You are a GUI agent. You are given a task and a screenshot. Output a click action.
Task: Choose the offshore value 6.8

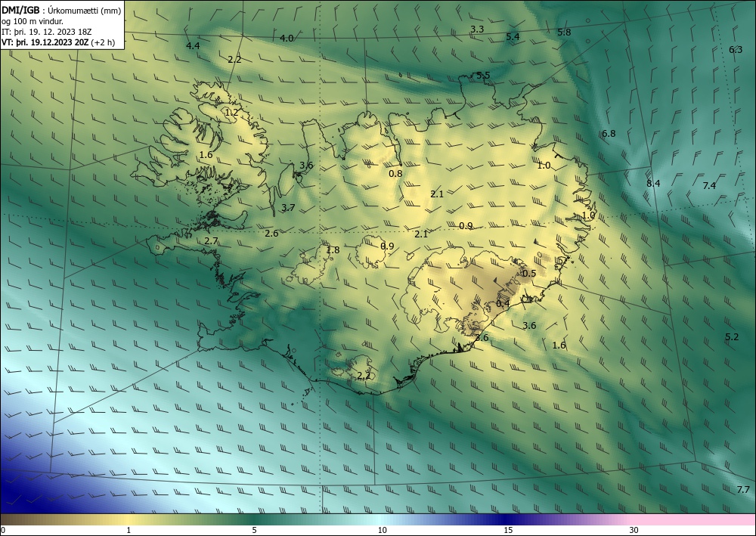coord(609,134)
